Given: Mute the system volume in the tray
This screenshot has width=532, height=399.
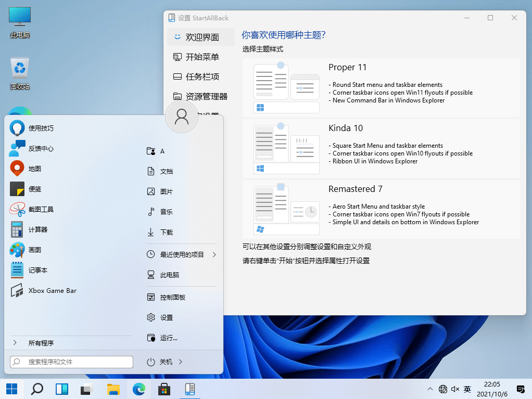Looking at the screenshot, I should click(x=455, y=389).
